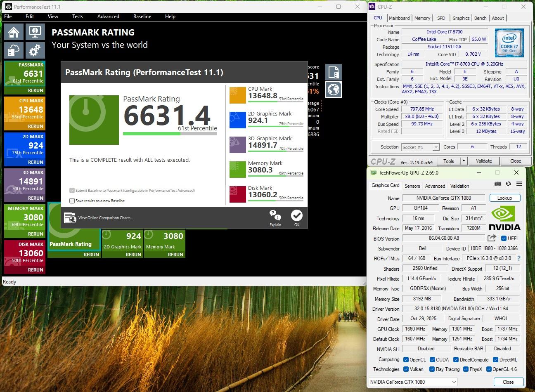Switch to the Validation tab in GPU-Z
The height and width of the screenshot is (392, 535).
[x=459, y=186]
